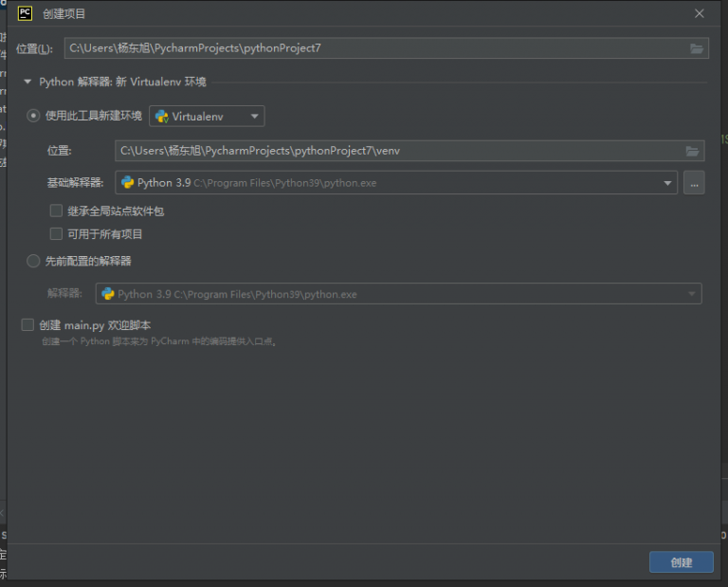The height and width of the screenshot is (587, 728).
Task: Enable 继承全局站点软件包 checkbox
Action: (56, 211)
